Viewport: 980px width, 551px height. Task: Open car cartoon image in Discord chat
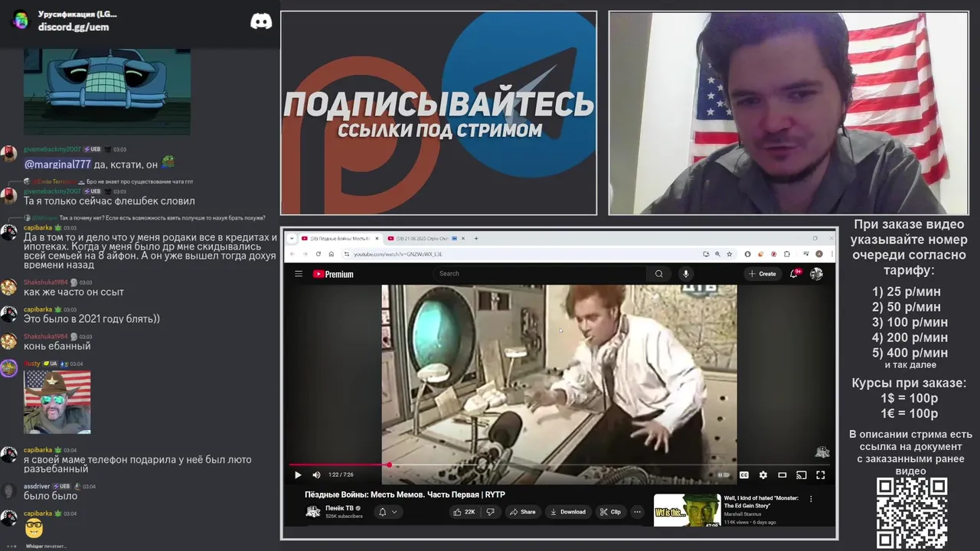[x=107, y=92]
